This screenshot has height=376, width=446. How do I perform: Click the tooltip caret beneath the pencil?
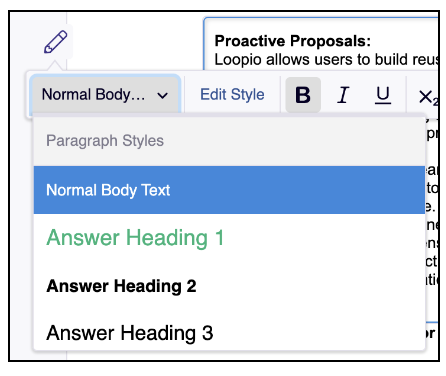tap(56, 65)
